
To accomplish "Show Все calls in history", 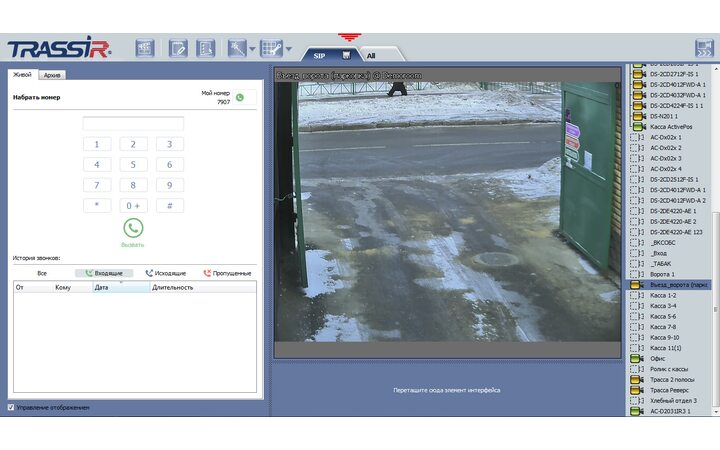I will tap(42, 273).
